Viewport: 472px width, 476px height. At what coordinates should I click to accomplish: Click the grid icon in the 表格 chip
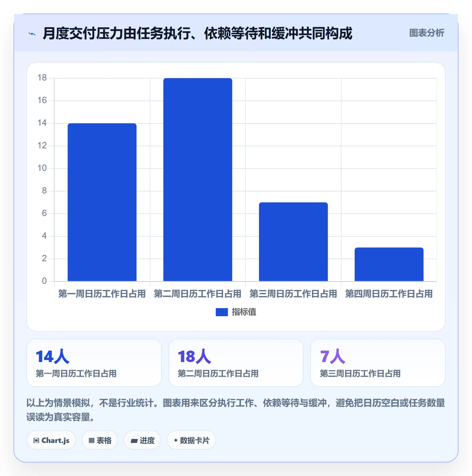point(91,441)
